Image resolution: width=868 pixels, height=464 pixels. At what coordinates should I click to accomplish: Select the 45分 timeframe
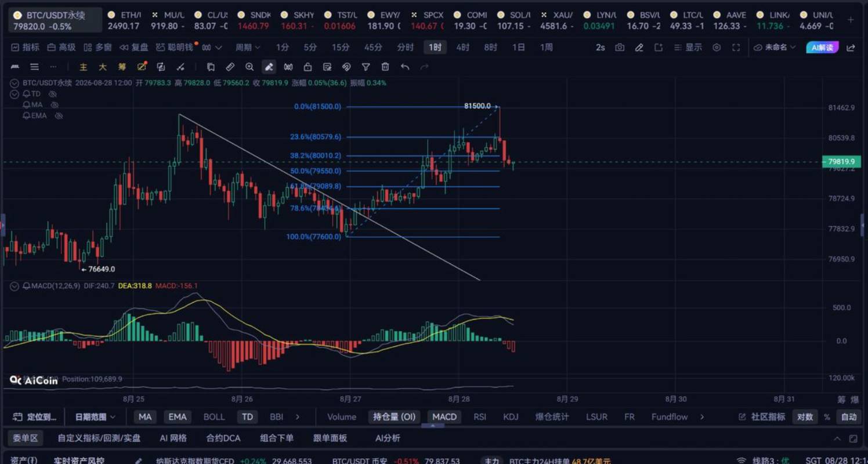tap(373, 48)
